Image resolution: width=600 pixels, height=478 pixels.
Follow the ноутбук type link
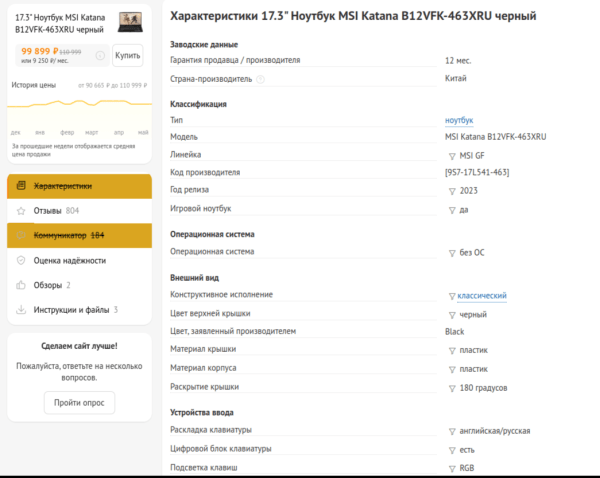[459, 120]
